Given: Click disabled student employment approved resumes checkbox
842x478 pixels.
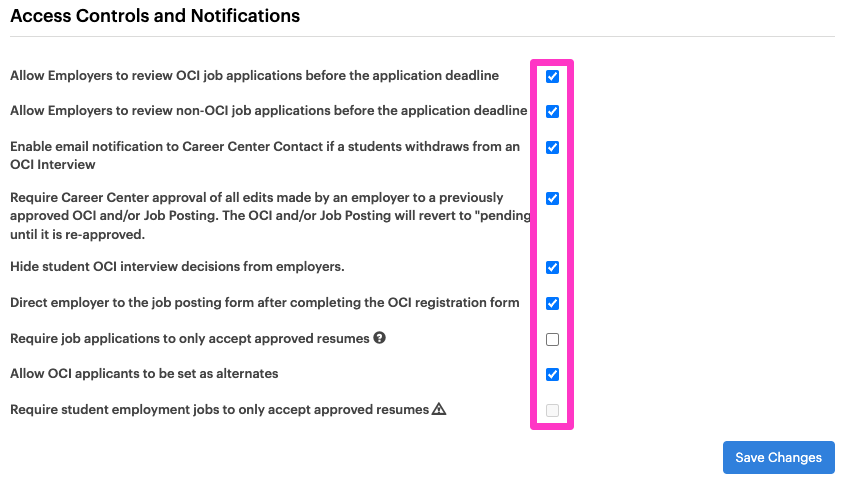Looking at the screenshot, I should pos(552,410).
